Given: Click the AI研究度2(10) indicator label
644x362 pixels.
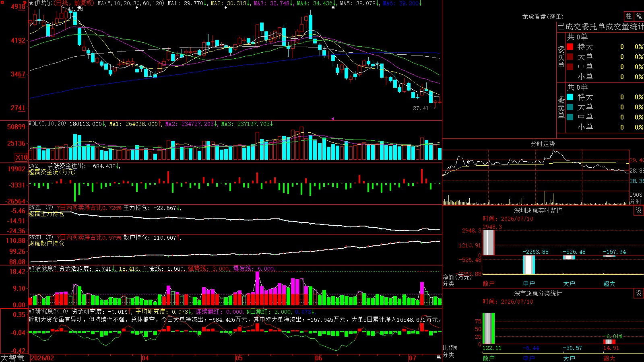Looking at the screenshot, I should [x=49, y=311].
